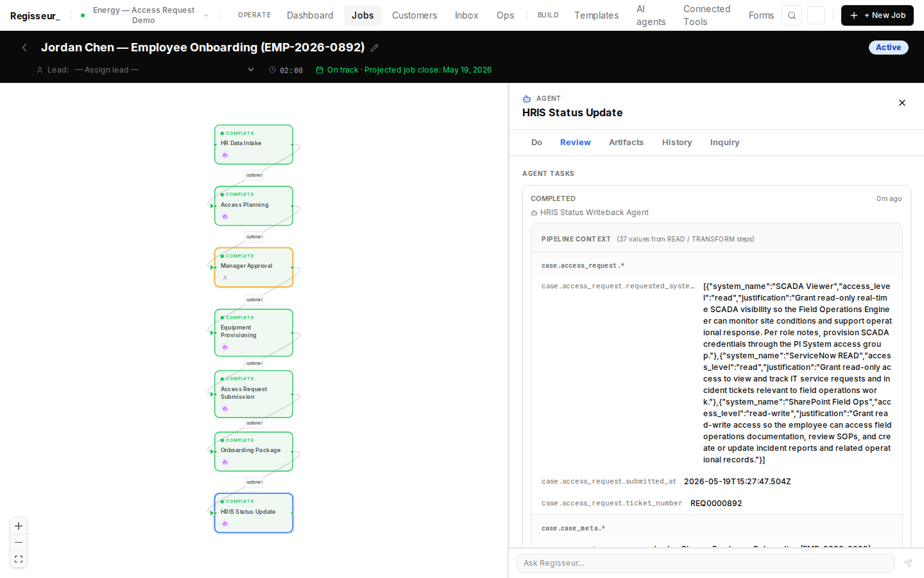Click the HRIS Status Writeback Agent name

point(594,213)
